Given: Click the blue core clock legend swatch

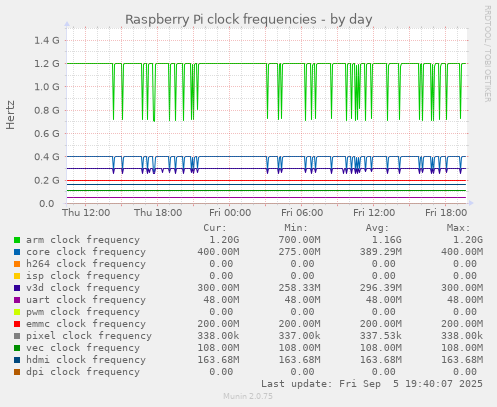Looking at the screenshot, I should (x=17, y=252).
